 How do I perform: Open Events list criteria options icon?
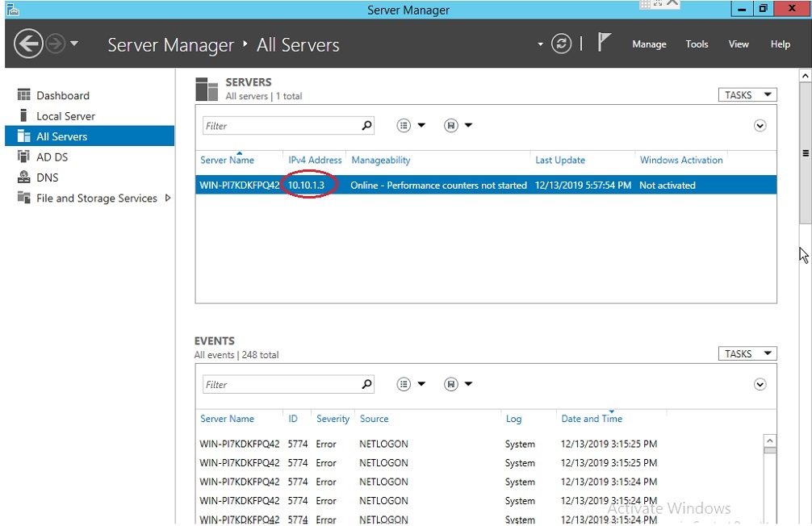(x=404, y=384)
